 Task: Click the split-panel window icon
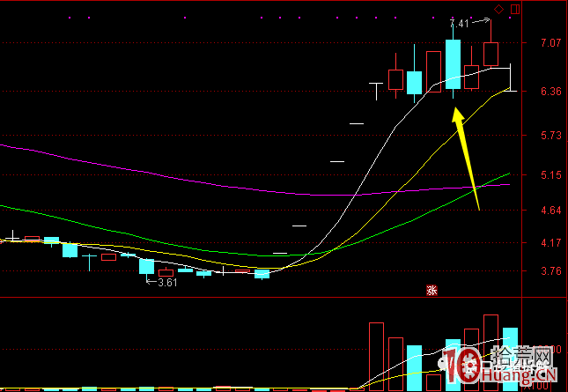point(515,10)
